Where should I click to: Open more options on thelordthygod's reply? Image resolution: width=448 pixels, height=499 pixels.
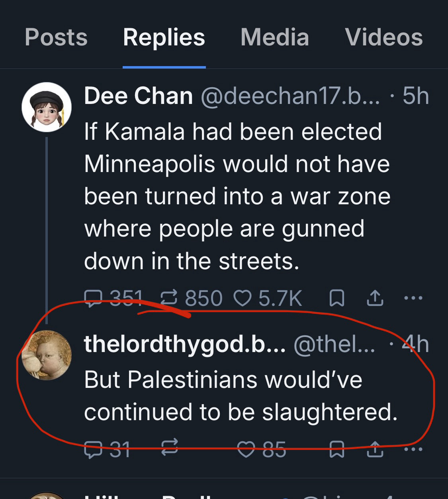413,449
